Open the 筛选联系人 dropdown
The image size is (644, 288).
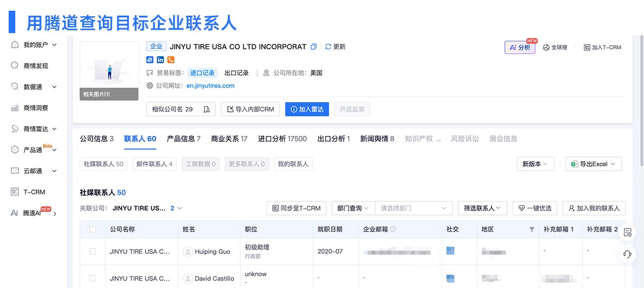pos(483,208)
